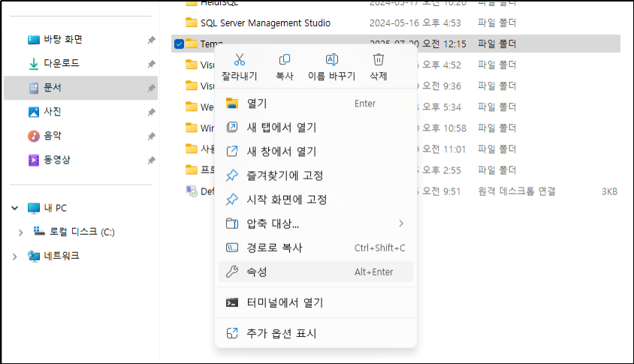Viewport: 634px width, 364px height.
Task: Click the pin icon beside 시작 화면에 고정
Action: pyautogui.click(x=232, y=200)
